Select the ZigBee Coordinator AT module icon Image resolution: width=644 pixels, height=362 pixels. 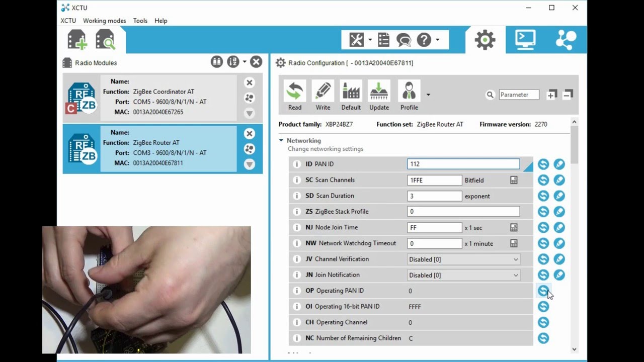82,98
